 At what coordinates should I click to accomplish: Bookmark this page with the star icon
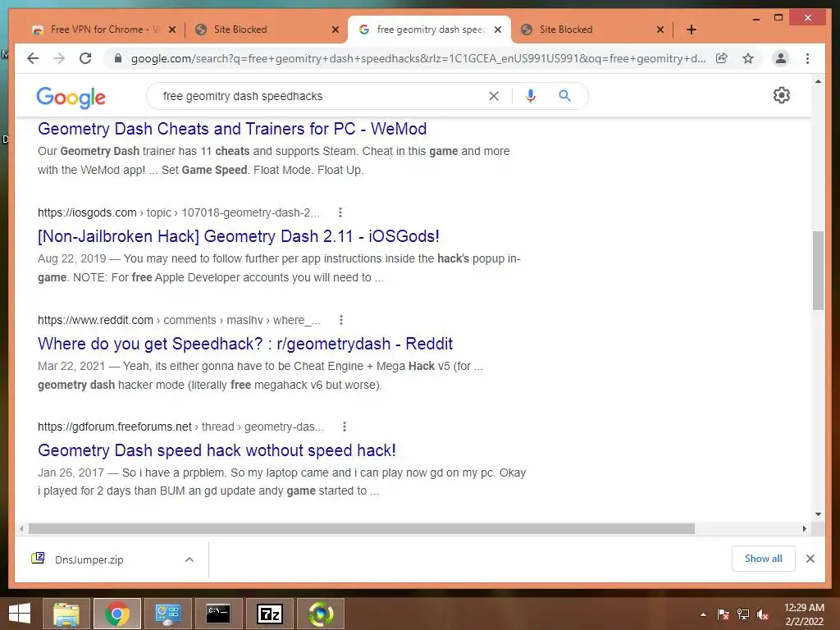[748, 58]
